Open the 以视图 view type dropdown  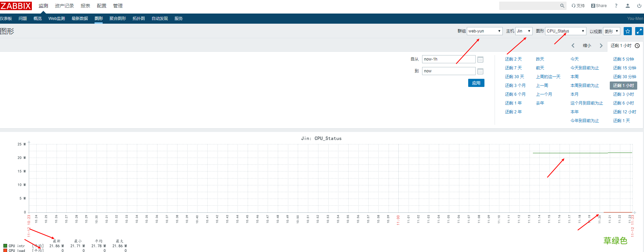(x=611, y=31)
